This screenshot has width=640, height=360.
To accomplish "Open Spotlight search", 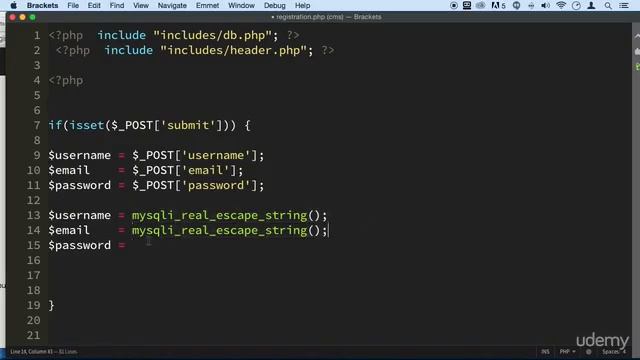I will (x=608, y=5).
